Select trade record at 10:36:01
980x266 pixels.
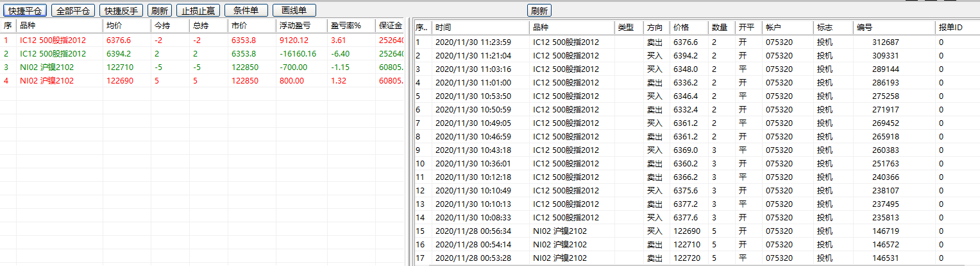tap(697, 163)
